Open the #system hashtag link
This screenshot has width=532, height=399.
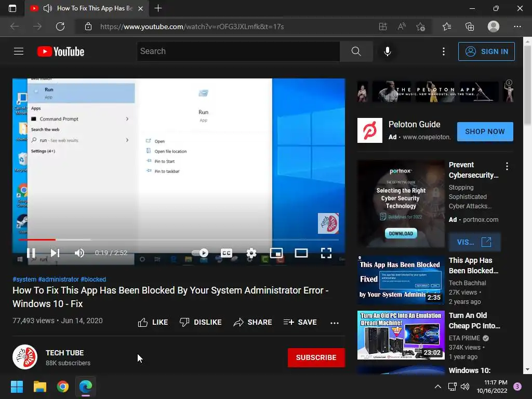[24, 279]
